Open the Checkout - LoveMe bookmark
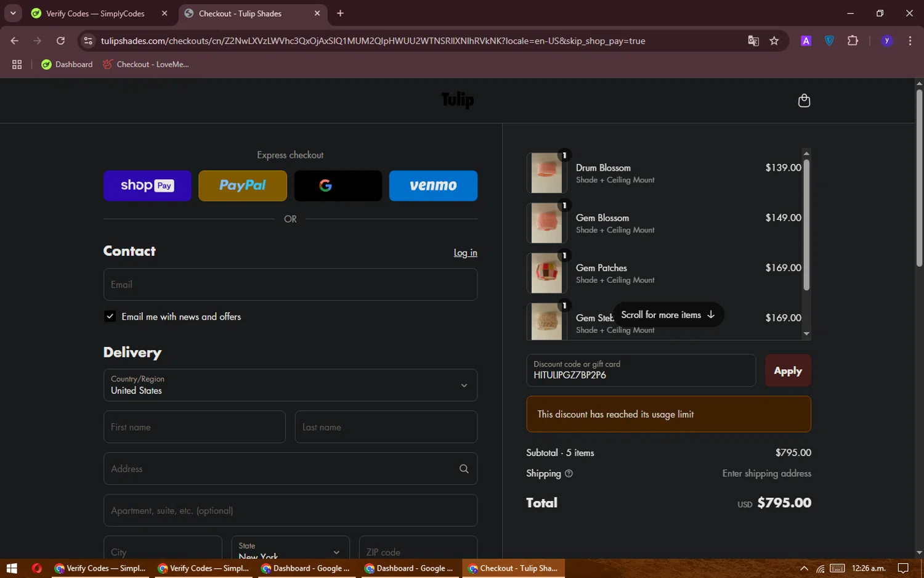This screenshot has width=924, height=578. pos(146,64)
